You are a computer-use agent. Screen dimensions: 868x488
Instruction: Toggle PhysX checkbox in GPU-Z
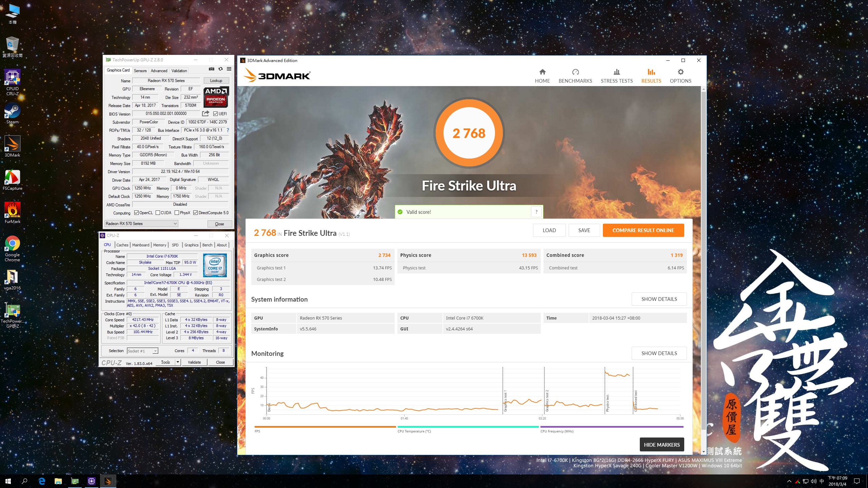(177, 213)
